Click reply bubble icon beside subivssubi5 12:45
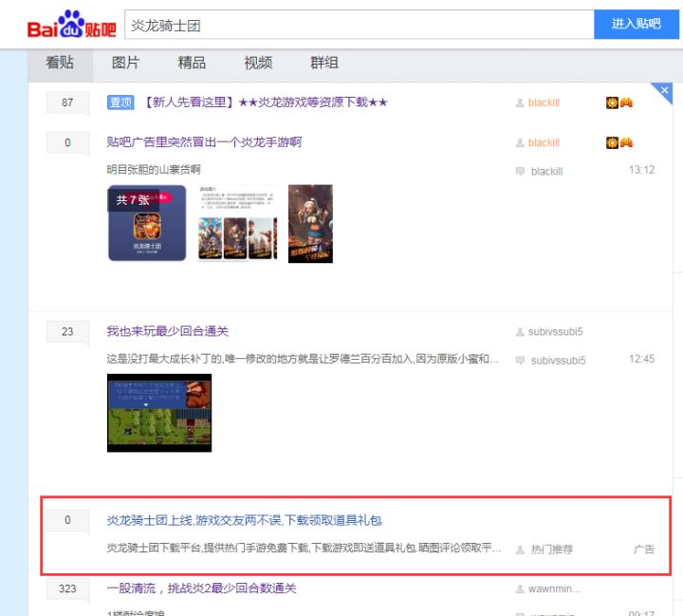 coord(520,360)
